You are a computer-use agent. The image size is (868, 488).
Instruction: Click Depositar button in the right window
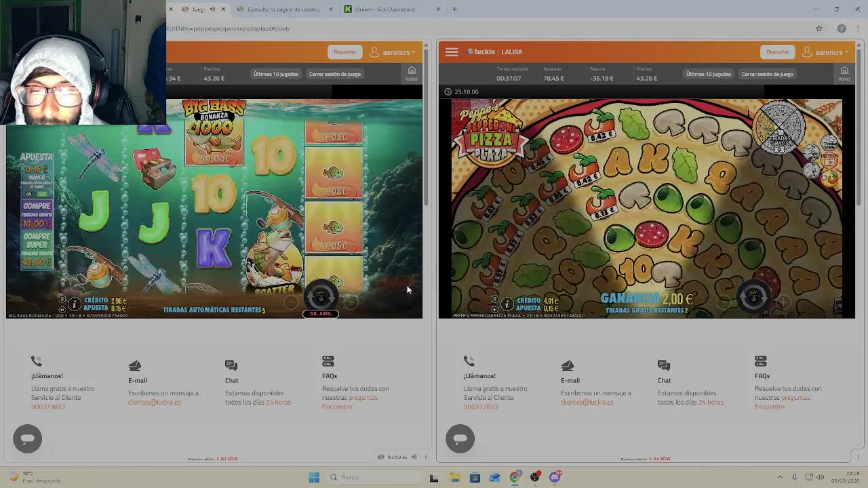[778, 52]
